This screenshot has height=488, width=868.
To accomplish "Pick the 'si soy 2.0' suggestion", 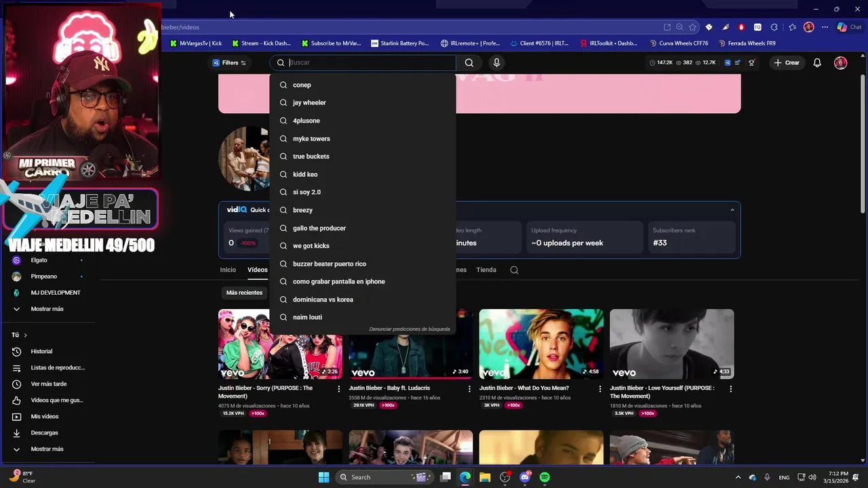I will coord(363,192).
